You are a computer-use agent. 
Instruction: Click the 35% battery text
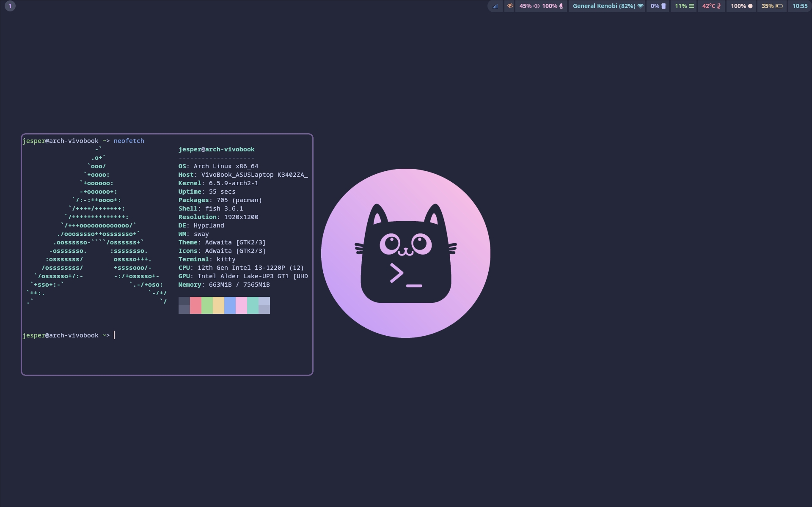click(x=768, y=6)
